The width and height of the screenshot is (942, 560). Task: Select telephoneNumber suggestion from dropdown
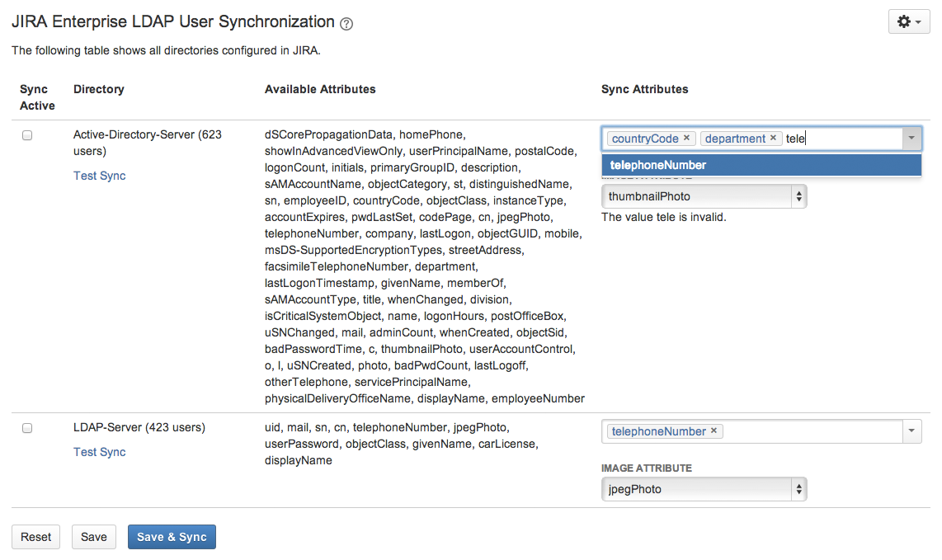pyautogui.click(x=761, y=165)
